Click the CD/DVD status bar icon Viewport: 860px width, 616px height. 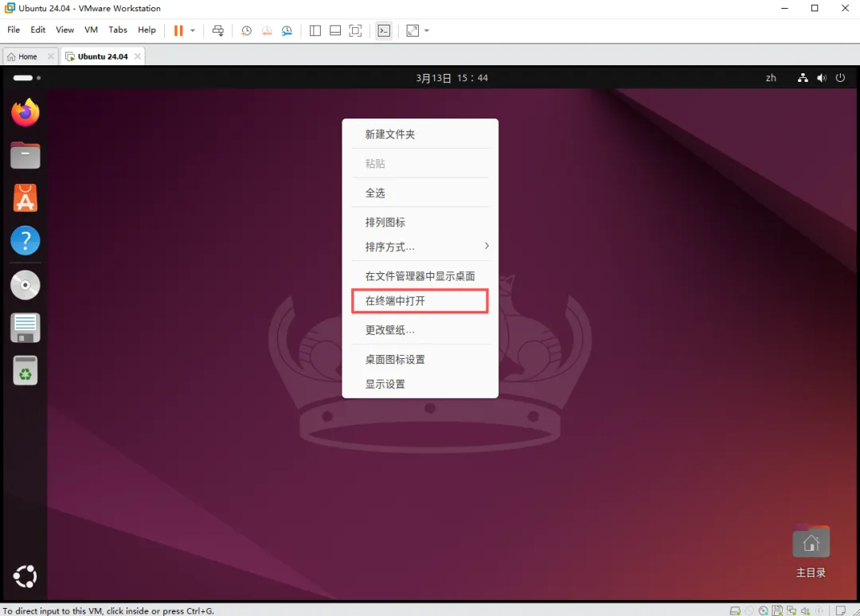tap(764, 610)
